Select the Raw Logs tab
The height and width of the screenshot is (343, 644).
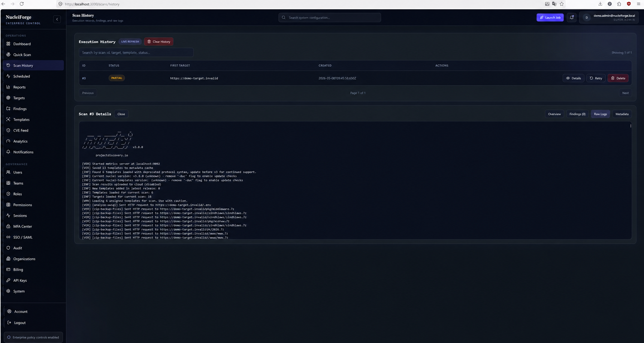pos(600,114)
